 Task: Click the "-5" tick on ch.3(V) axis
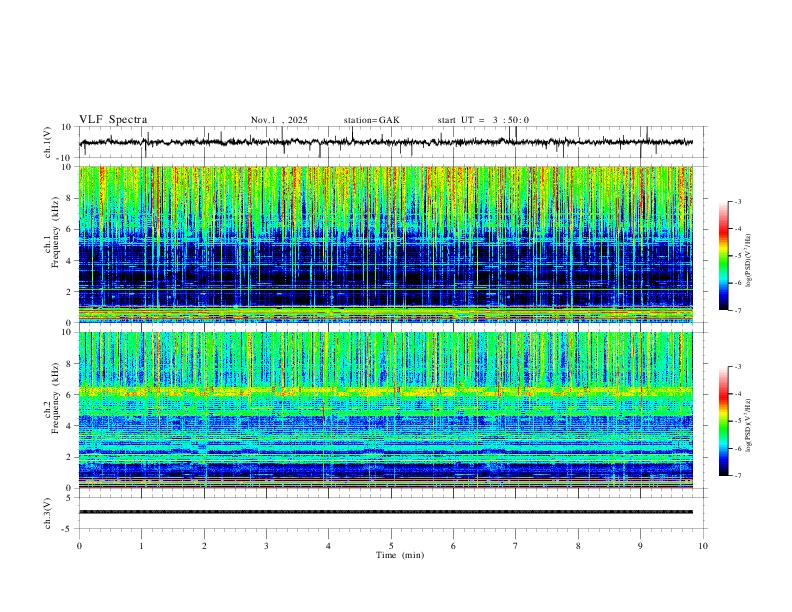tap(68, 529)
